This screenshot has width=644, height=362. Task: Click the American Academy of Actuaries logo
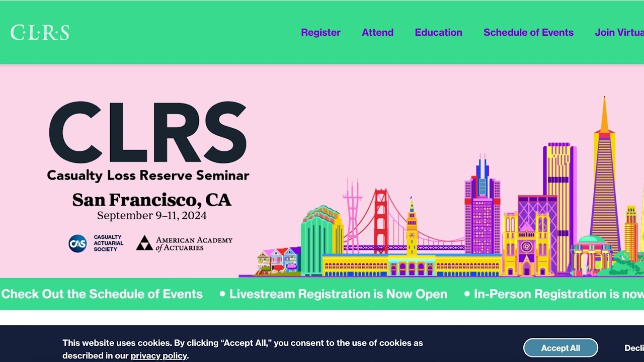184,243
